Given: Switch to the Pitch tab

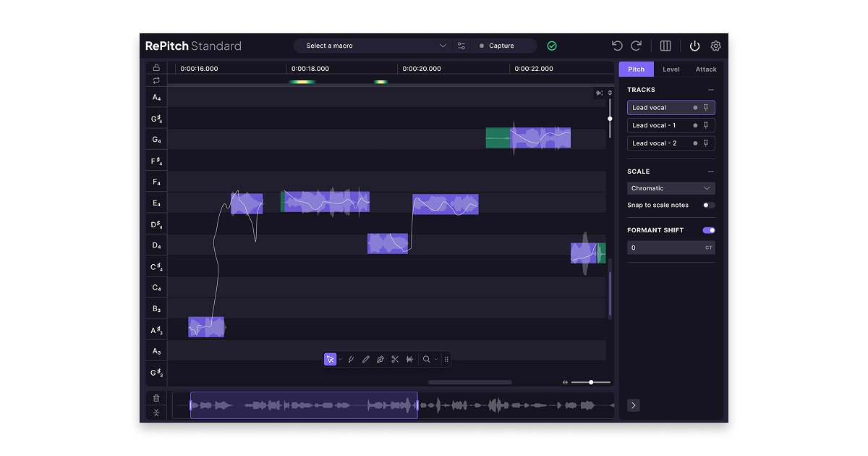Looking at the screenshot, I should click(x=637, y=69).
